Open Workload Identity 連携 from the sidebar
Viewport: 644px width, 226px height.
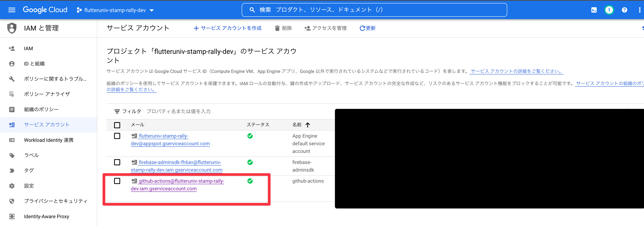point(48,140)
